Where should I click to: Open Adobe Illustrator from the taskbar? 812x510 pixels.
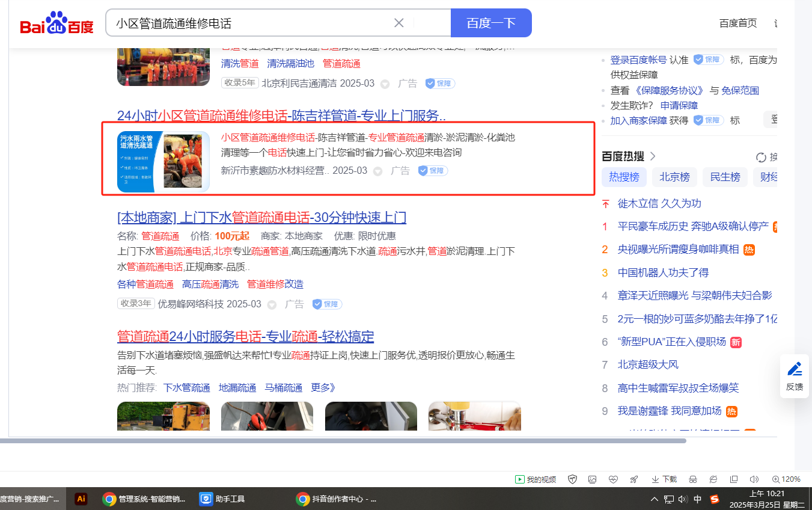(x=81, y=499)
